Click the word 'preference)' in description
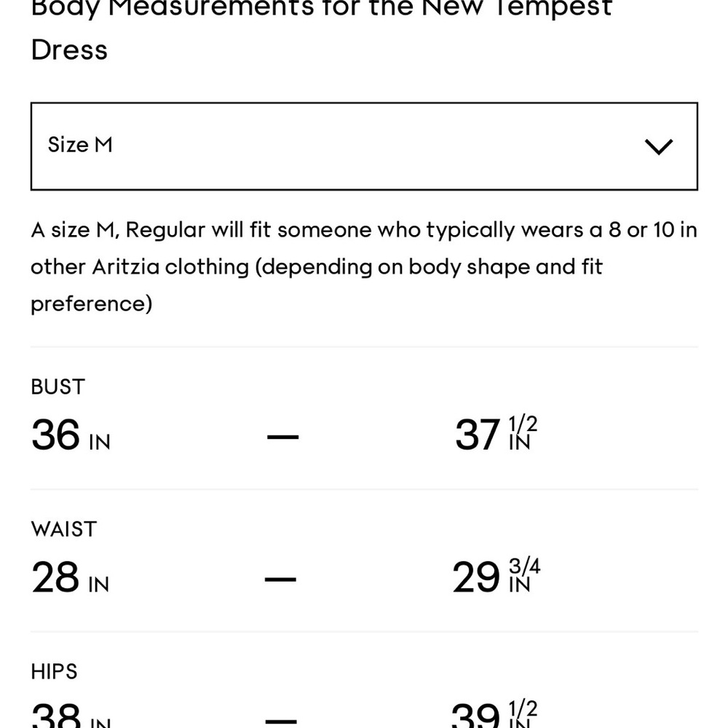This screenshot has width=728, height=728. click(92, 304)
